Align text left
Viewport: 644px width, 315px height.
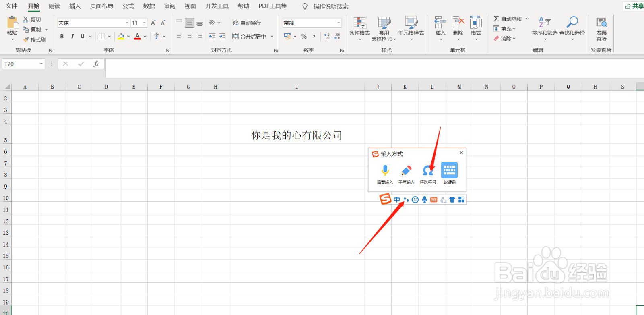[179, 36]
